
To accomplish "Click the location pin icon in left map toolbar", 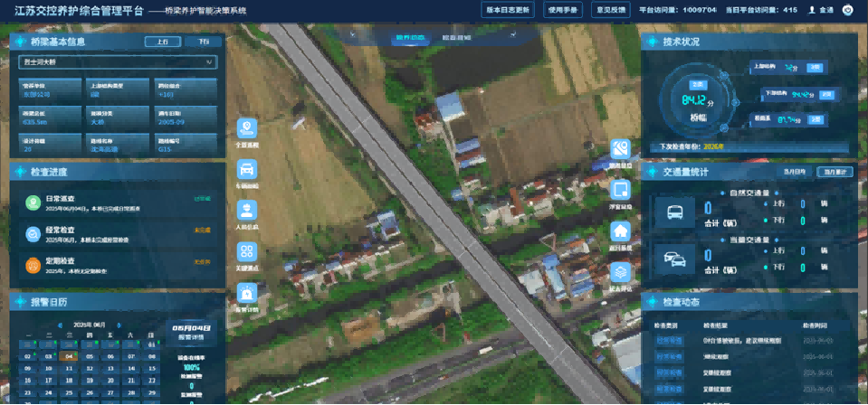I will [247, 127].
